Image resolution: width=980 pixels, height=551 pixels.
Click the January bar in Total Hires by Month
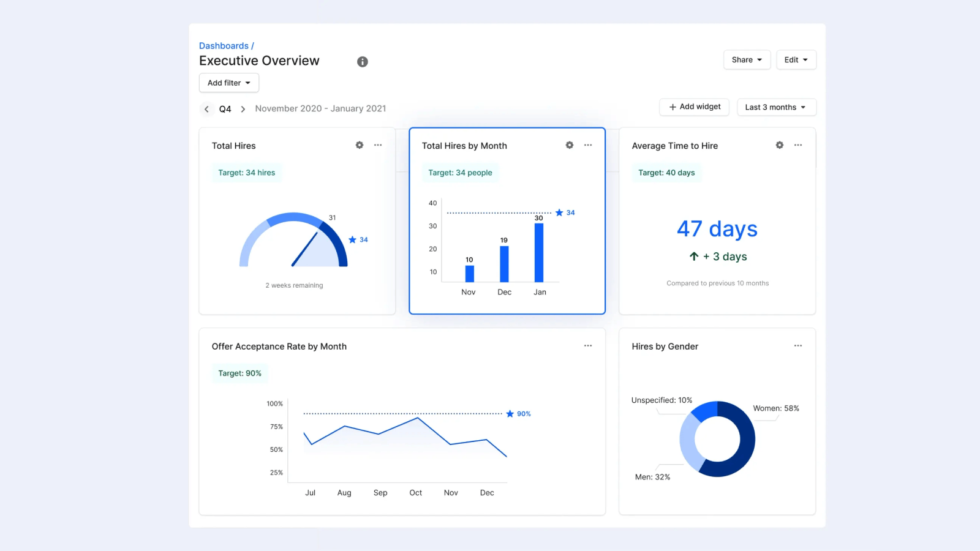[539, 251]
